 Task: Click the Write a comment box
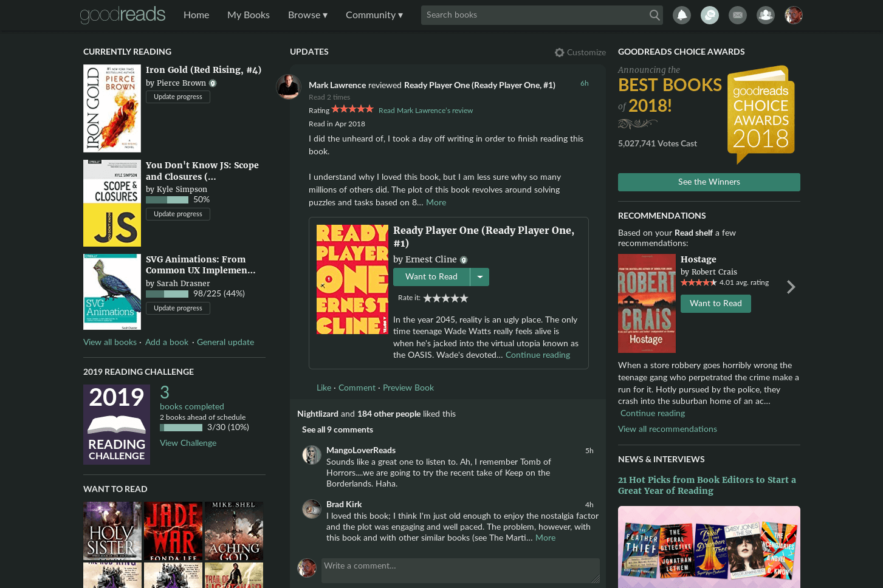click(461, 570)
